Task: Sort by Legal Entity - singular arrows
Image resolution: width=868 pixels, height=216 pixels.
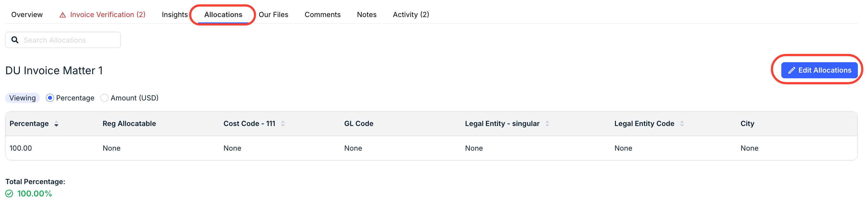Action: pyautogui.click(x=547, y=124)
